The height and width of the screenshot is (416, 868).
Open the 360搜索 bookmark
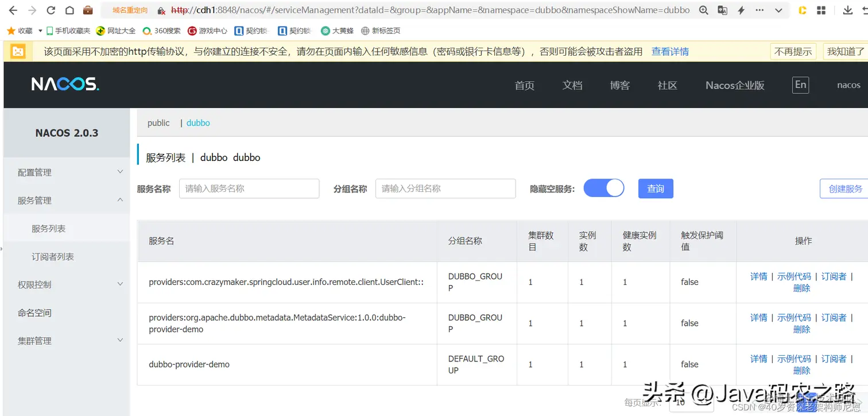click(161, 30)
